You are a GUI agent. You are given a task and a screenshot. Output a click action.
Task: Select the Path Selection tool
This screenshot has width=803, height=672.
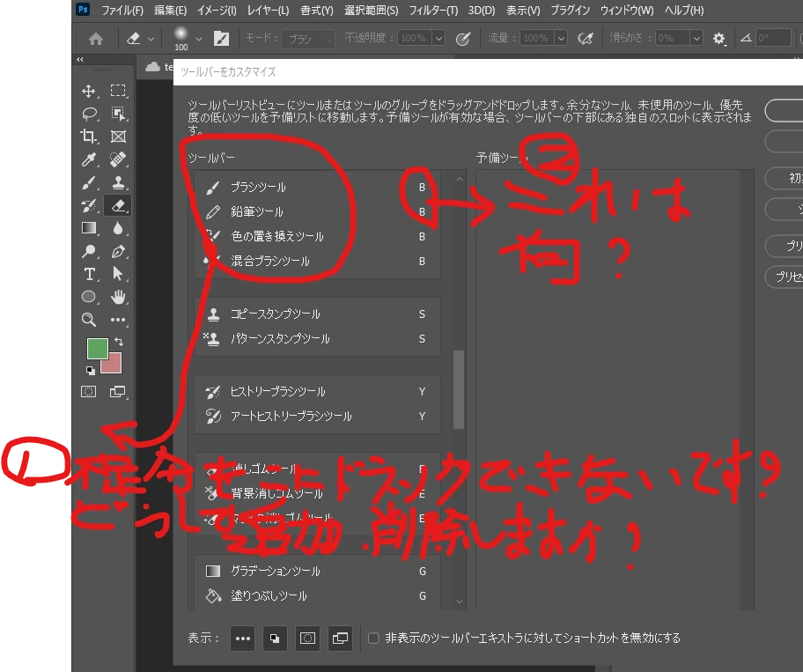118,274
